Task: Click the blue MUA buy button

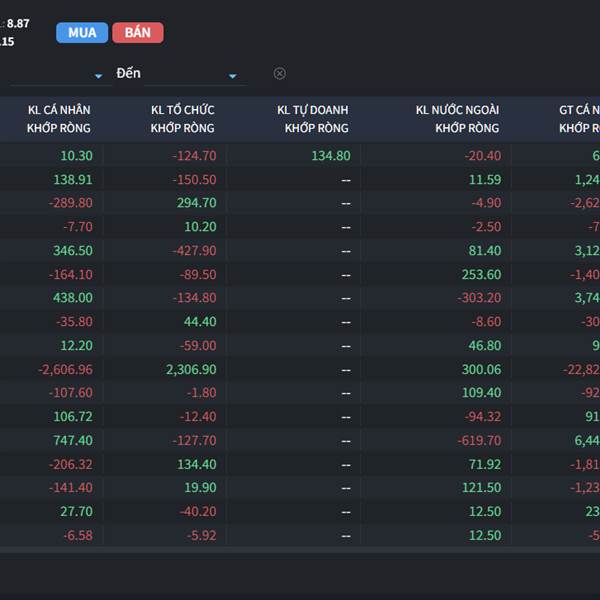Action: click(x=82, y=33)
